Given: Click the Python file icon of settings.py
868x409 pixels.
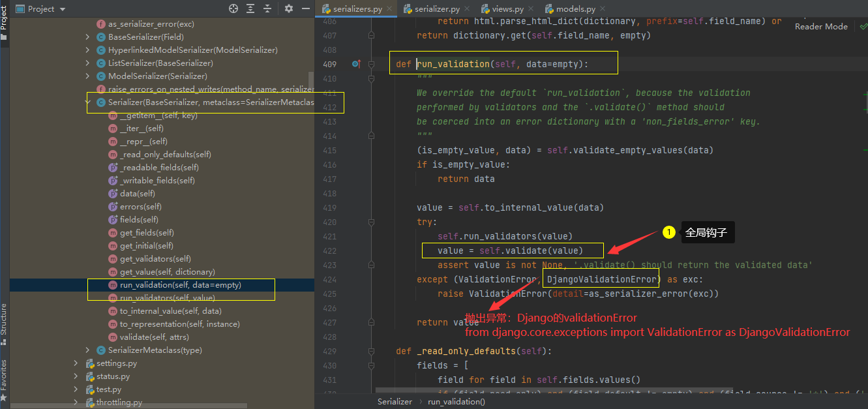Looking at the screenshot, I should [x=89, y=363].
